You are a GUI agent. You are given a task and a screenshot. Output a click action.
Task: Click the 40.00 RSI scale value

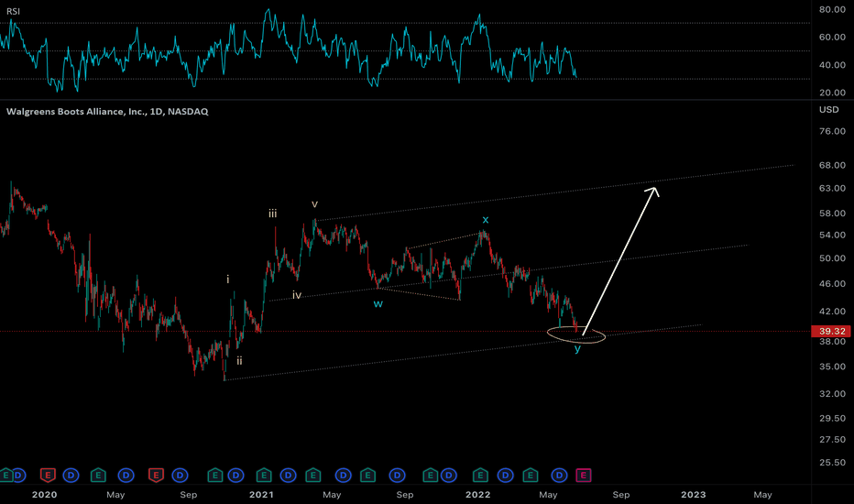(832, 65)
